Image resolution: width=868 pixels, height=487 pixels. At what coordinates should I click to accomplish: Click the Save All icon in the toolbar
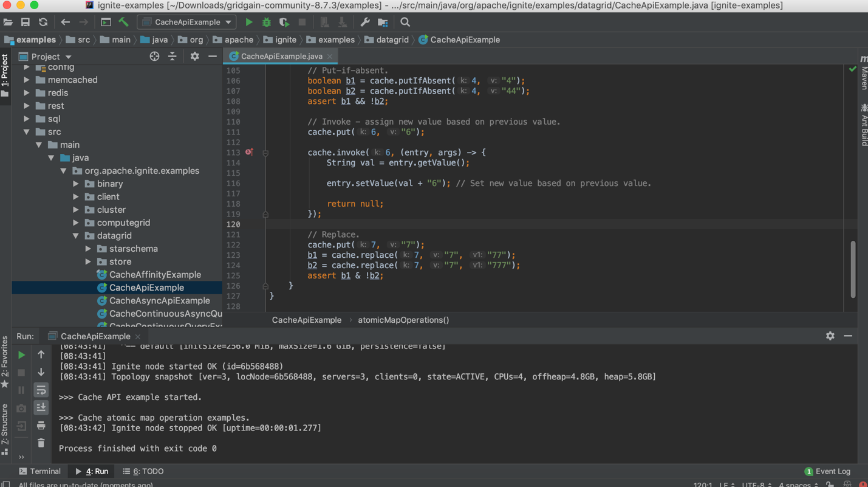click(x=25, y=22)
